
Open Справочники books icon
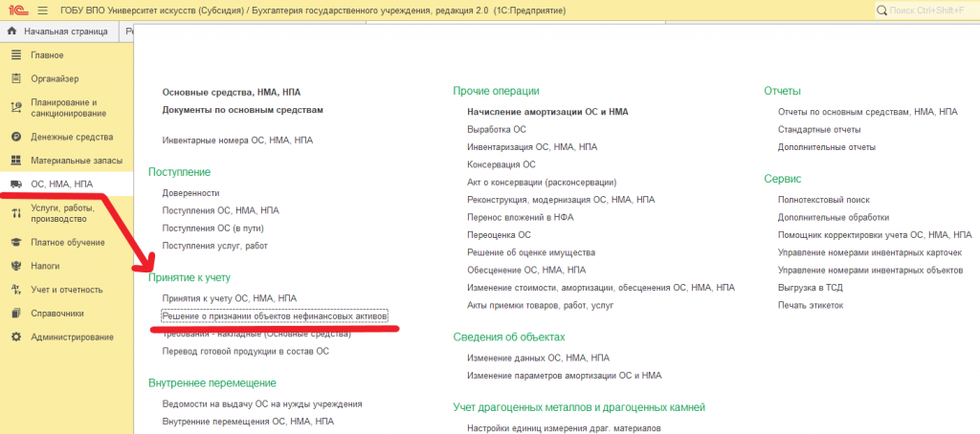(17, 313)
